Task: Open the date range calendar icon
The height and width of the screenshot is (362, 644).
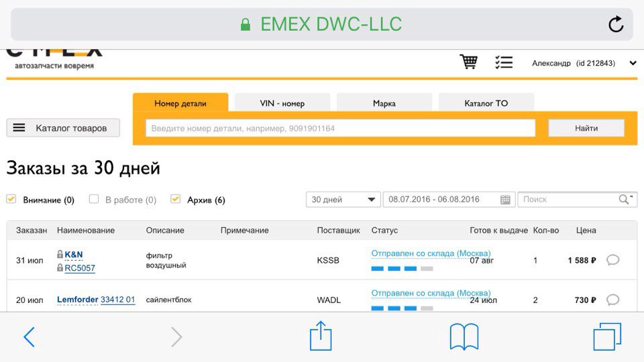Action: pos(505,200)
